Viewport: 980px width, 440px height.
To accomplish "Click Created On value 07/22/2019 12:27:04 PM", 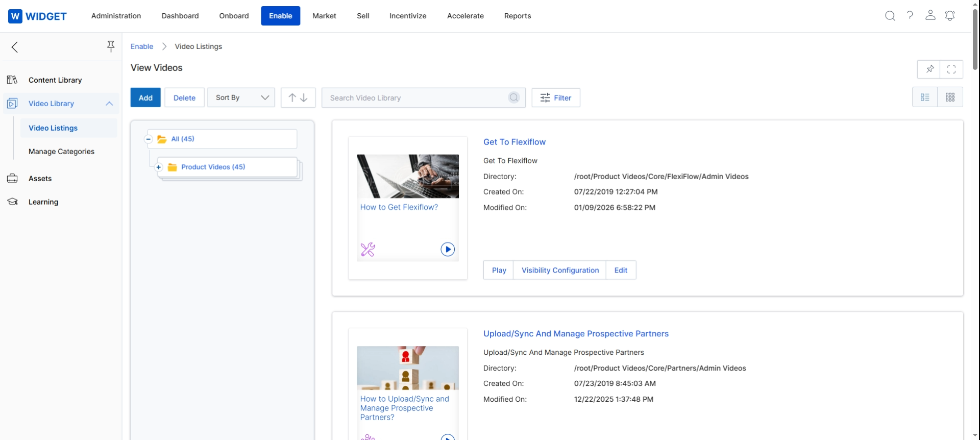I will [616, 192].
